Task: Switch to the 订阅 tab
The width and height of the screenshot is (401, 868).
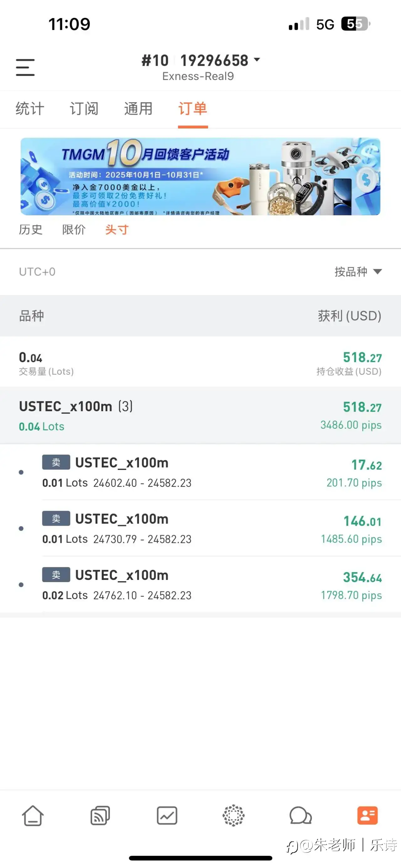Action: click(x=84, y=109)
